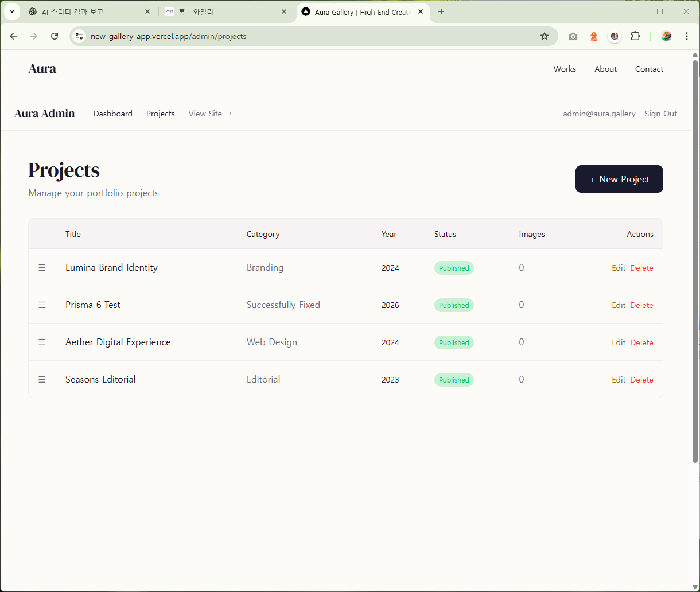Click the camera screenshot extension icon

pyautogui.click(x=573, y=36)
